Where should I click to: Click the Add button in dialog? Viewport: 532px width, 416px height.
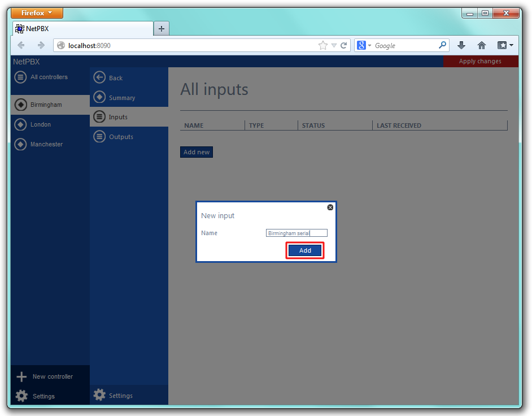305,250
